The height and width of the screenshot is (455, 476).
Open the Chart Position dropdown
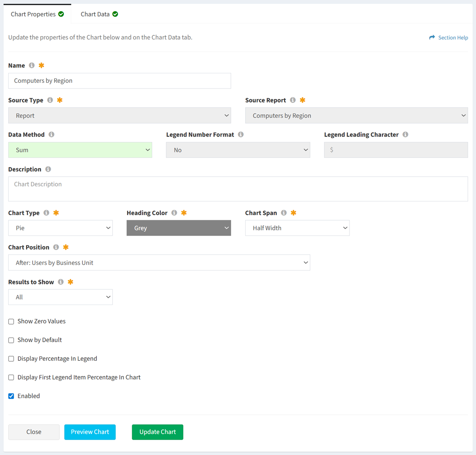click(x=159, y=263)
